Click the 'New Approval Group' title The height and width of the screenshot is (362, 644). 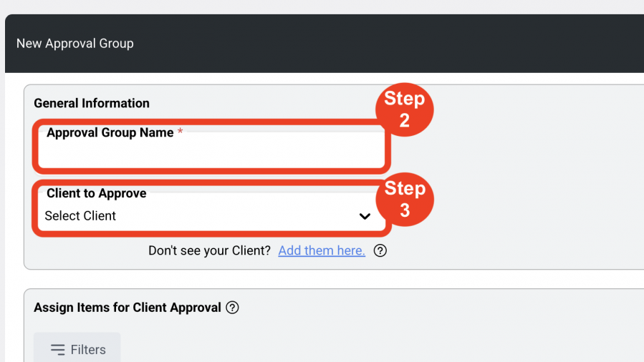pyautogui.click(x=75, y=44)
